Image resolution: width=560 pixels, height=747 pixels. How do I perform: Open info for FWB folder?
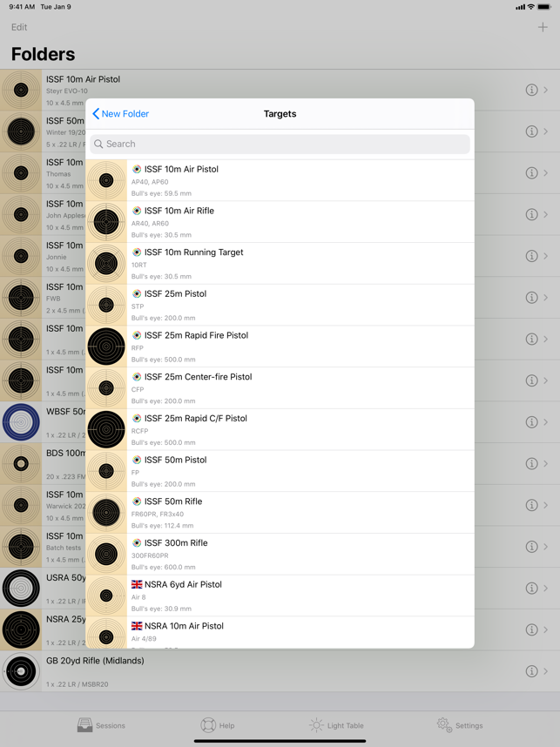click(531, 297)
